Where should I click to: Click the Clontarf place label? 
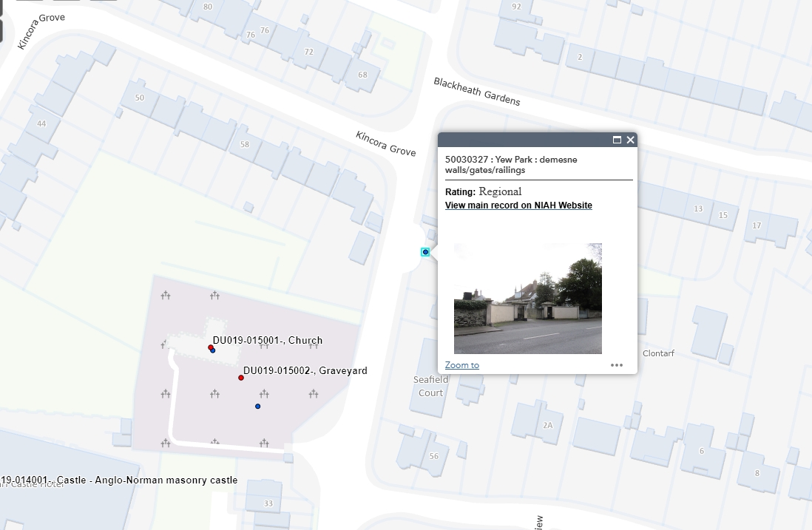[658, 353]
